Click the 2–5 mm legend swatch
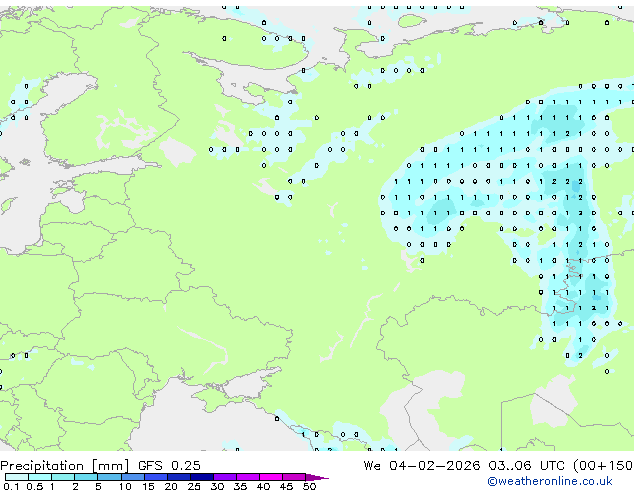 click(x=86, y=477)
